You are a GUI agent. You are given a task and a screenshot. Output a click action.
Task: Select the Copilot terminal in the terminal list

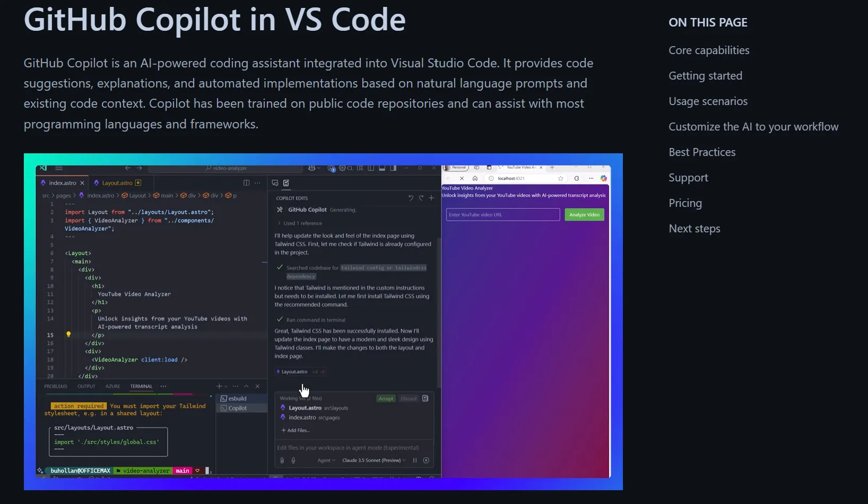tap(238, 408)
